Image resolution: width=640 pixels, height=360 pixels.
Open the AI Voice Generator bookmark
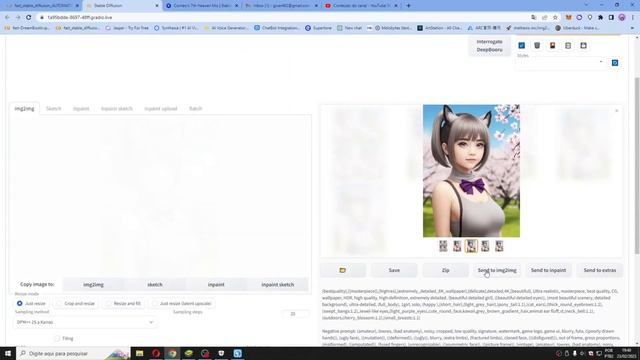click(x=227, y=28)
